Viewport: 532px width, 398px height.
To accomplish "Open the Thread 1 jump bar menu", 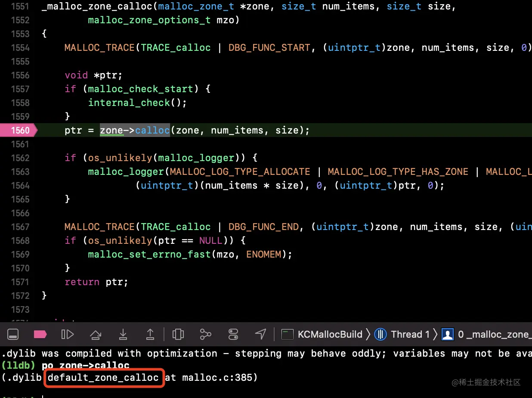I will coord(402,334).
